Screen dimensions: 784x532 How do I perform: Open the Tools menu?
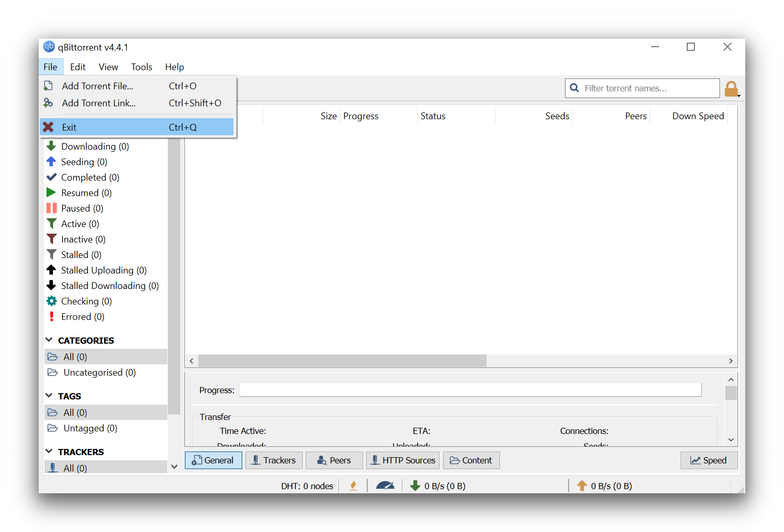pyautogui.click(x=142, y=67)
